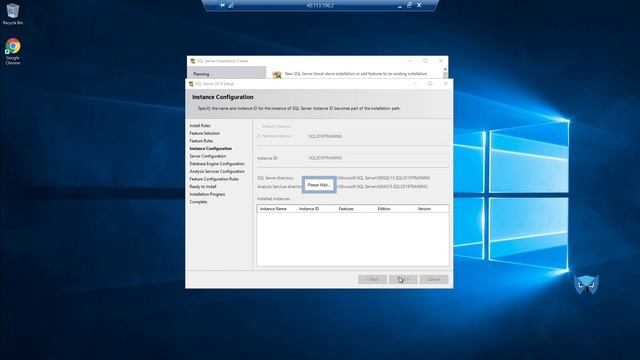Maximize the SQL Server Installation Center window
The width and height of the screenshot is (640, 360).
click(425, 61)
